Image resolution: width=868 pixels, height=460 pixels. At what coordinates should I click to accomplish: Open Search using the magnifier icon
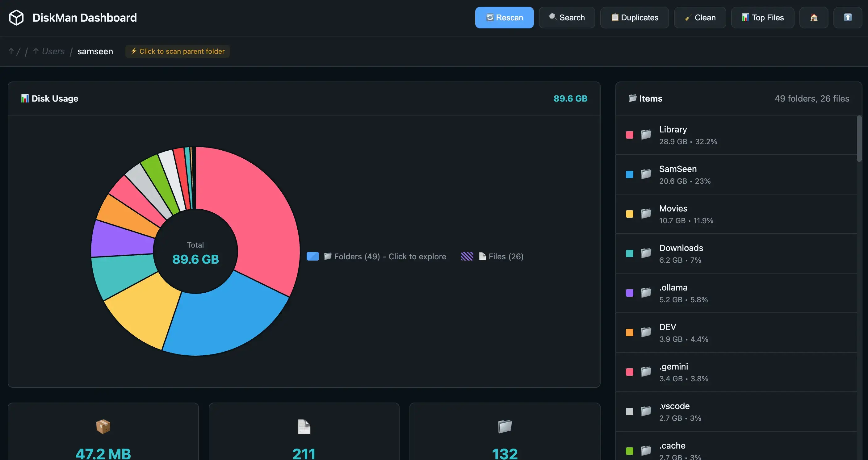click(552, 17)
